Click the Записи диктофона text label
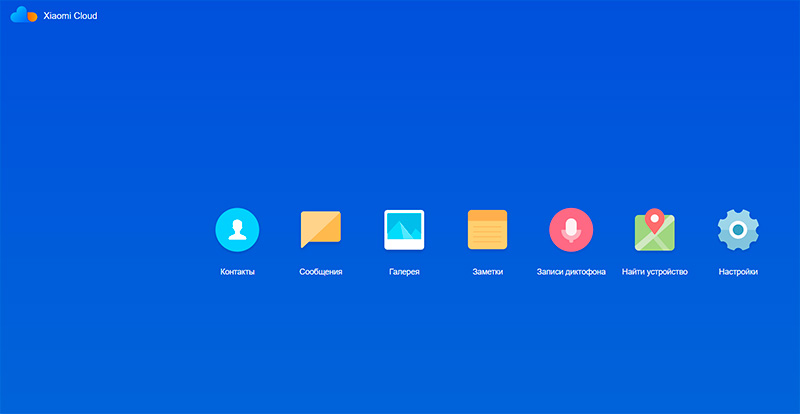Viewport: 800px width, 414px height. [571, 272]
